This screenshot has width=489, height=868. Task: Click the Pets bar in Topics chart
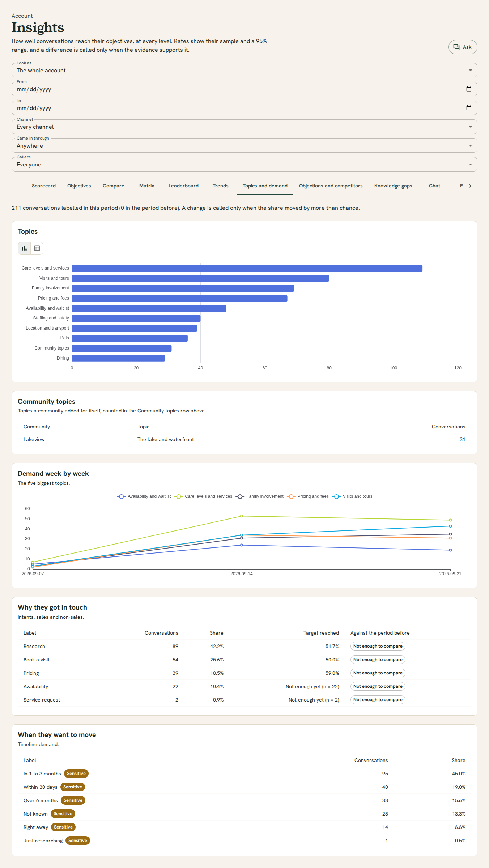(130, 338)
